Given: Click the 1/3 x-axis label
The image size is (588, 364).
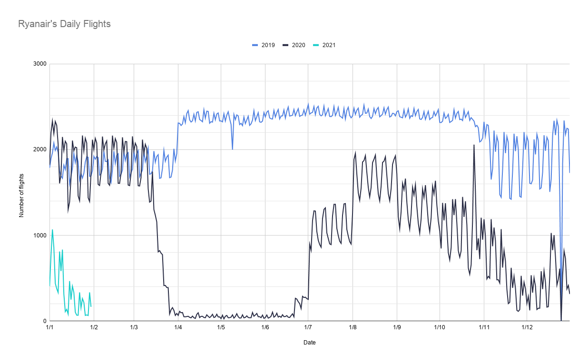Looking at the screenshot, I should point(134,328).
